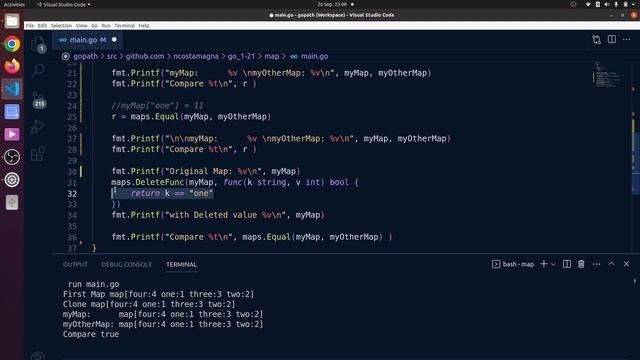
Task: Click the open changes compare icon
Action: tap(596, 40)
